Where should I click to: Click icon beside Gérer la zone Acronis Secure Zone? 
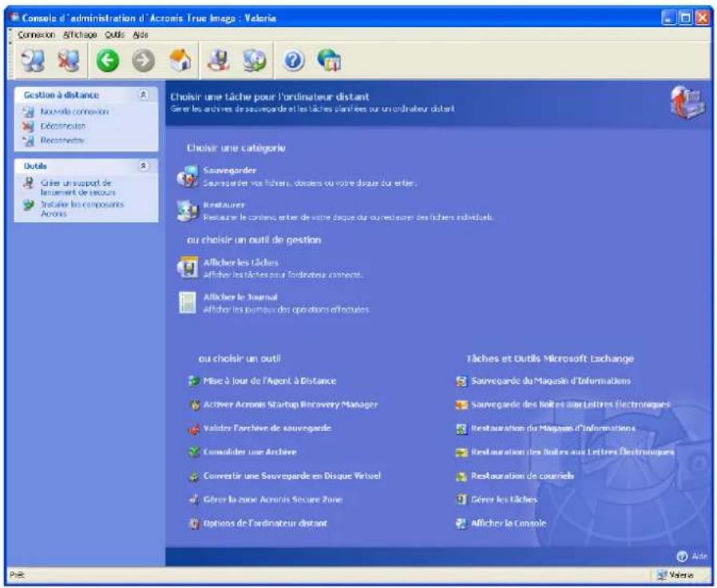click(194, 499)
